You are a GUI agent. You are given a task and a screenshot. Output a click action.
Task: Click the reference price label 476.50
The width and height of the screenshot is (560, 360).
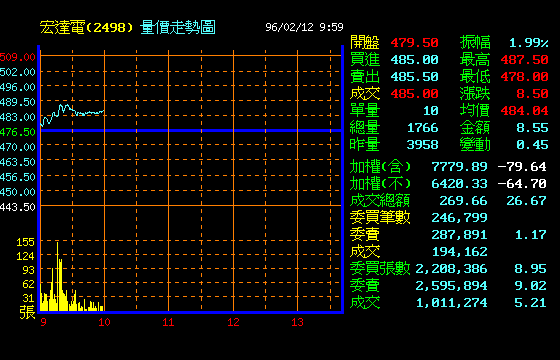(18, 132)
